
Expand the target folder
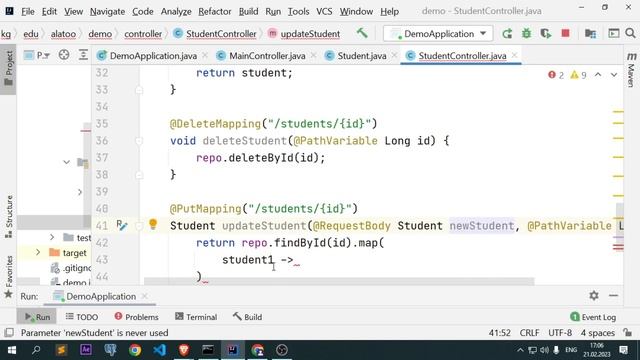point(38,253)
